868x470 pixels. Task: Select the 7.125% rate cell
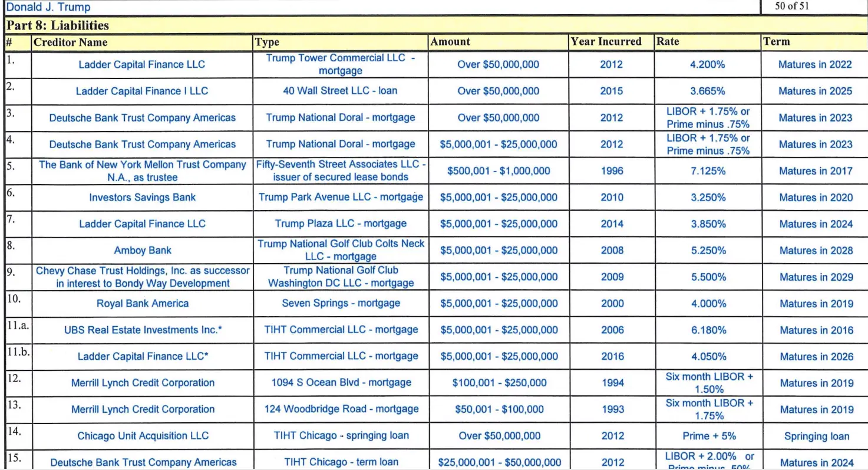pos(708,171)
